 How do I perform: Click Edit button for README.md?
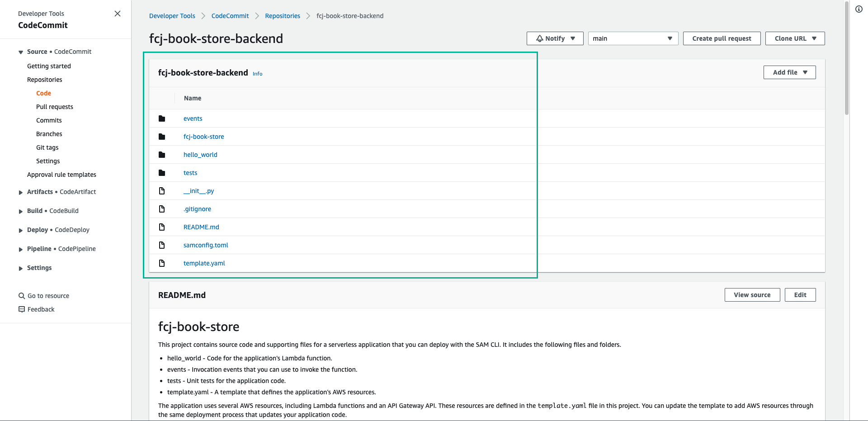(800, 295)
